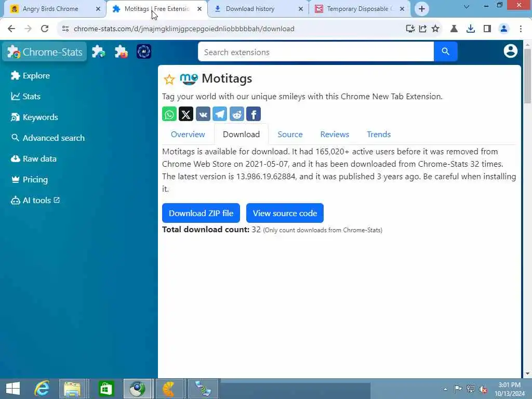Share Motitags on VK
Screen dimensions: 532x399
[203, 114]
